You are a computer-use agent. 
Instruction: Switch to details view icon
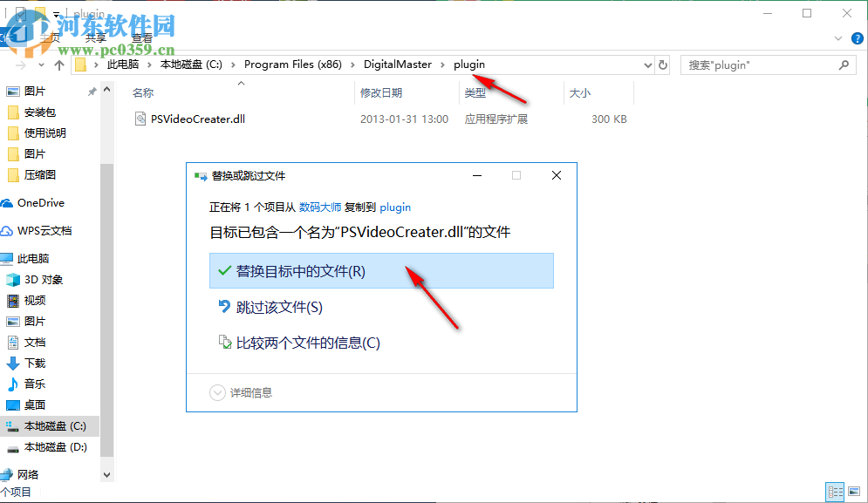click(836, 492)
